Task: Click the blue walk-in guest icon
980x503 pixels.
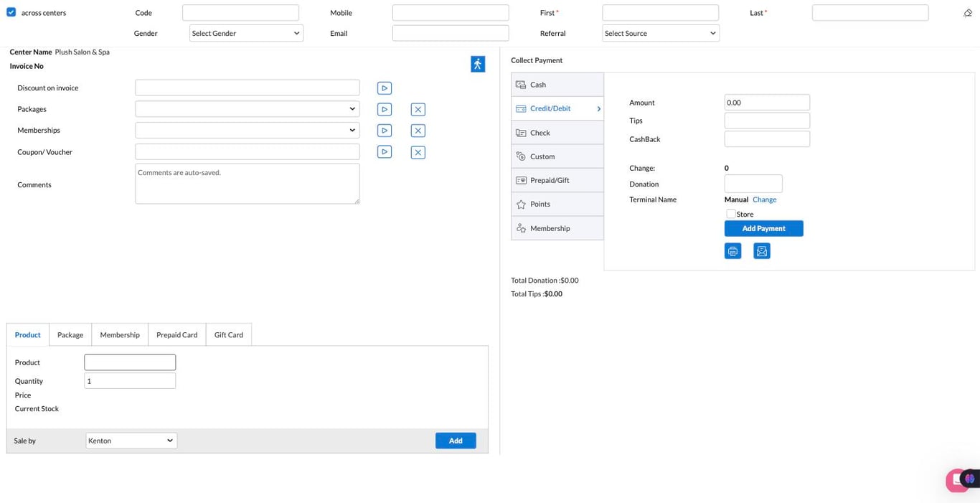Action: pos(478,64)
